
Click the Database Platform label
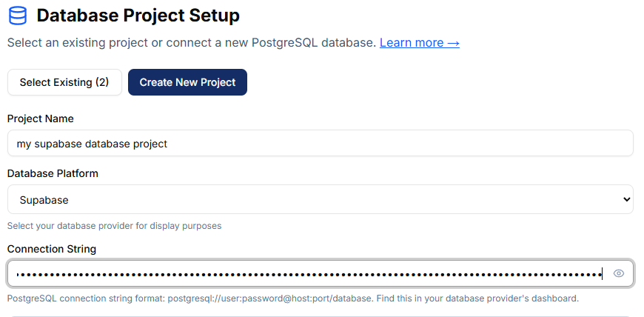[53, 173]
